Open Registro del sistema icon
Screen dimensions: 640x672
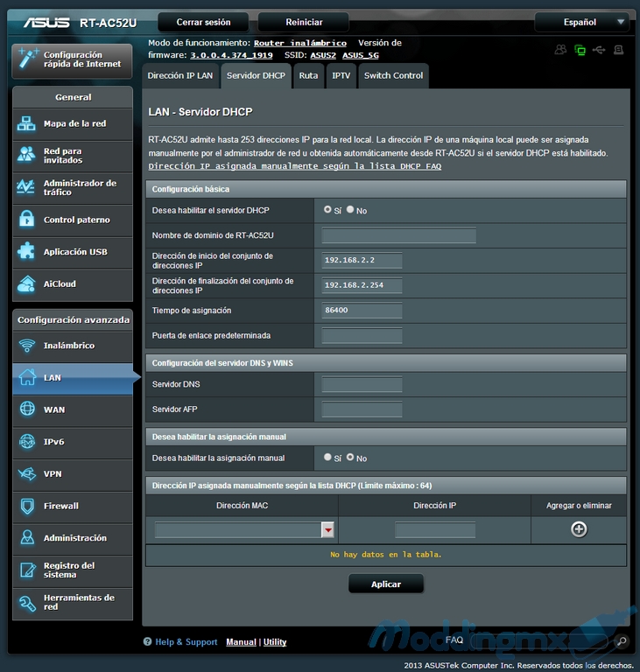tap(27, 570)
